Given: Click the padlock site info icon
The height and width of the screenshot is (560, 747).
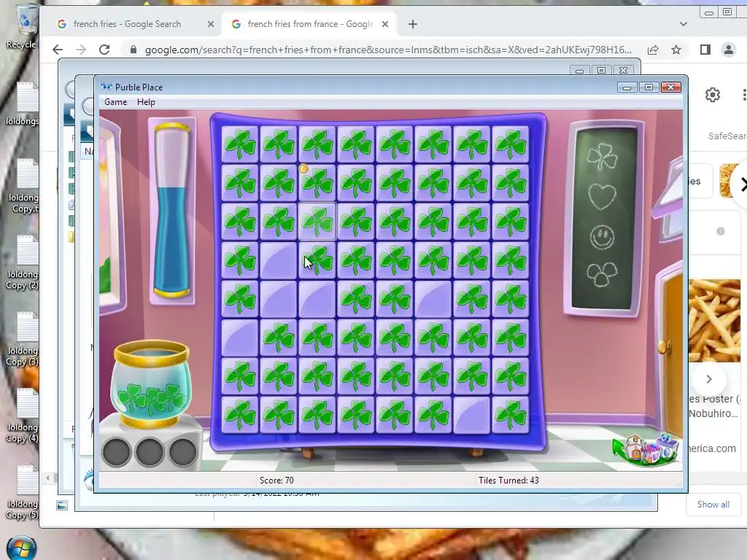Looking at the screenshot, I should point(133,50).
